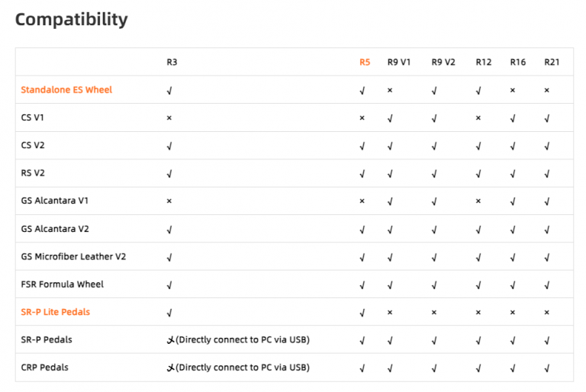
Task: Click the cross for Standalone ES Wheel under R21
Action: click(547, 90)
